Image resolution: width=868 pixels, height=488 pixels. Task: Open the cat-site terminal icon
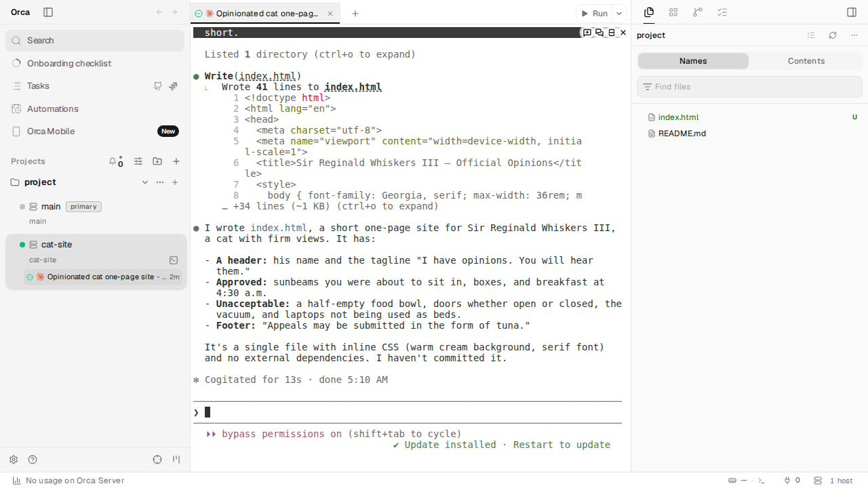174,260
